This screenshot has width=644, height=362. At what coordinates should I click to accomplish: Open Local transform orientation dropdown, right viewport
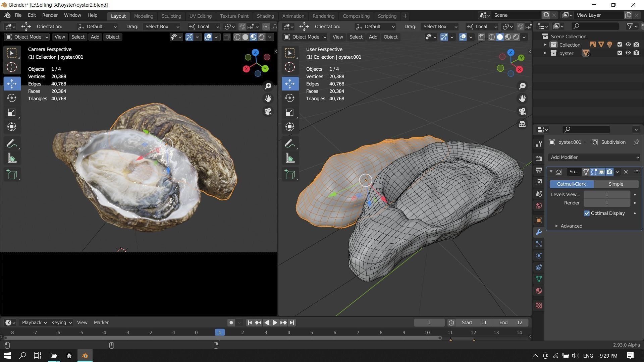482,26
